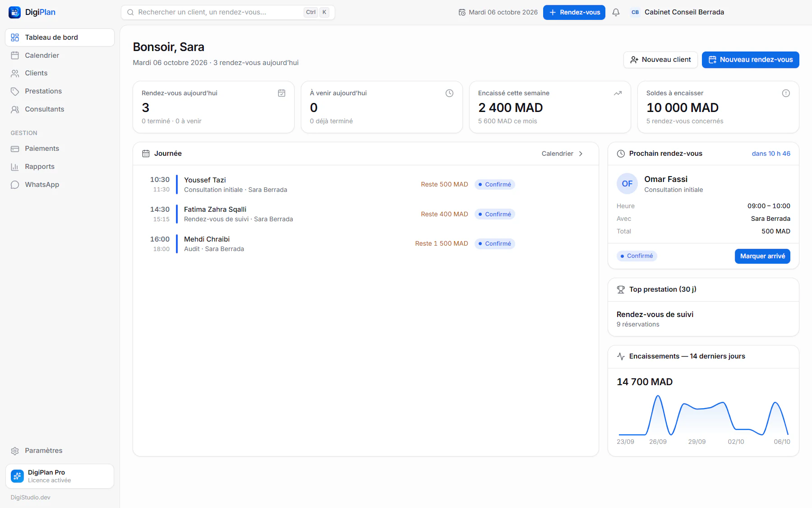
Task: Click the clock icon beside Prochain rendez-vous
Action: pyautogui.click(x=621, y=154)
